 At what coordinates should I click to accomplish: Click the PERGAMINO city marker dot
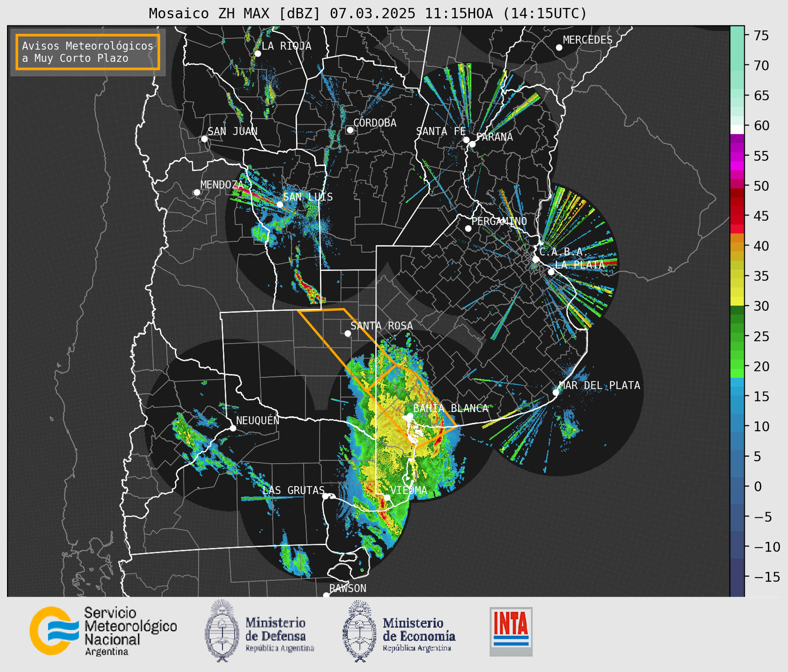(x=468, y=229)
